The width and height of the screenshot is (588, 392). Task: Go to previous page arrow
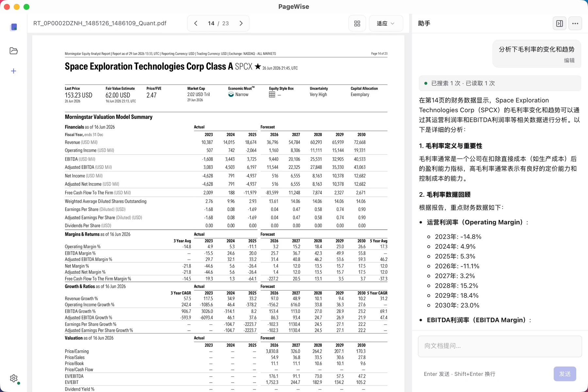(196, 24)
